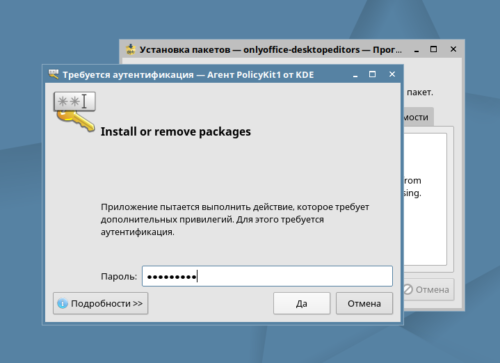Click the Отмена button in the package installer window
This screenshot has height=363, width=500.
429,289
